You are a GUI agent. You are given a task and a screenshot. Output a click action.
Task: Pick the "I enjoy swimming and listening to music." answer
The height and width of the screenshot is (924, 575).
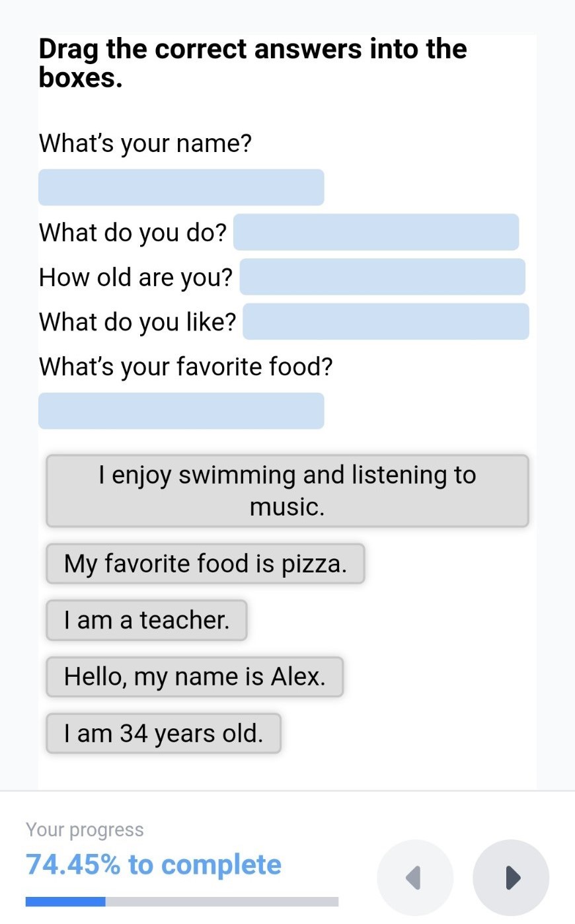pos(287,491)
